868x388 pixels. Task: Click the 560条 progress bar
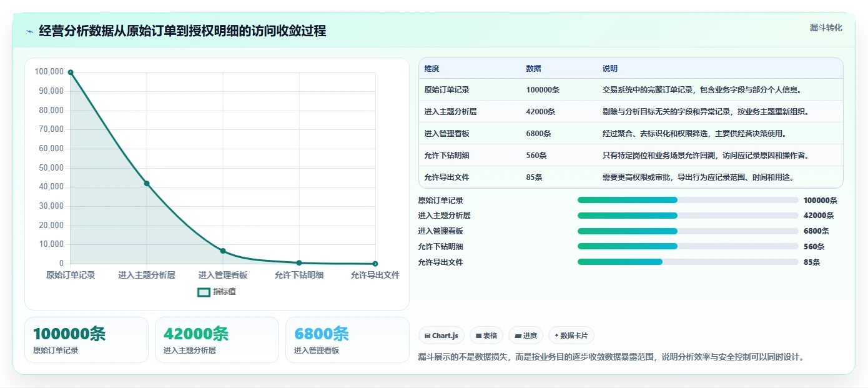tap(688, 247)
